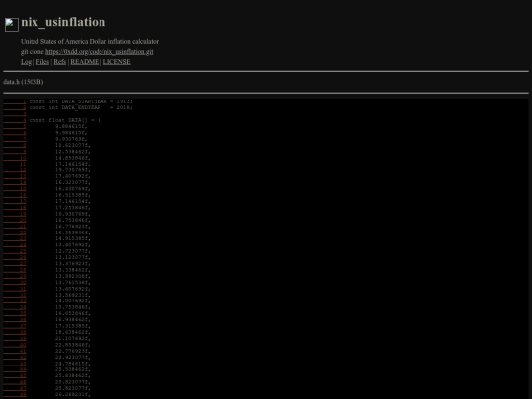This screenshot has height=399, width=532.
Task: Click the value on code line 33
Action: [x=73, y=300]
